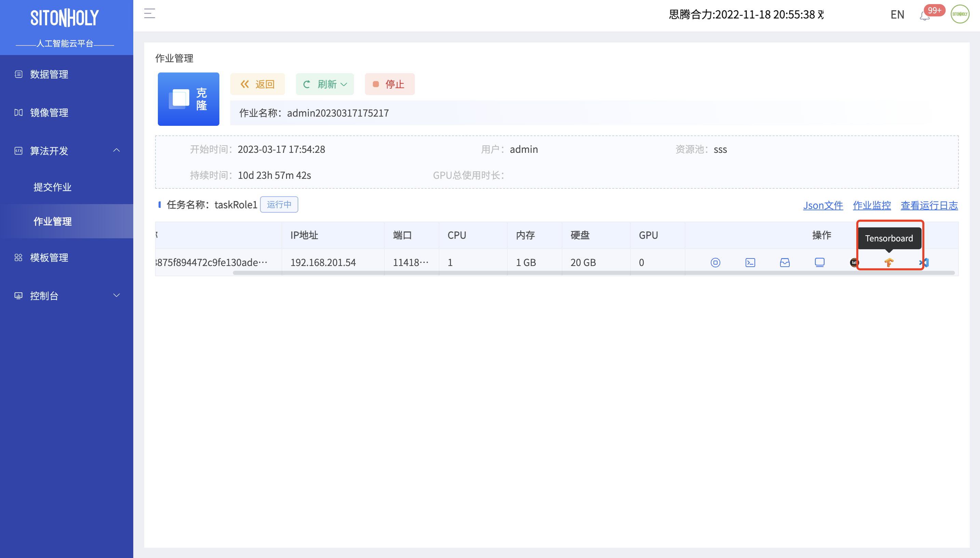Screen dimensions: 980x558
Task: Click the 停止 stop button
Action: click(390, 84)
